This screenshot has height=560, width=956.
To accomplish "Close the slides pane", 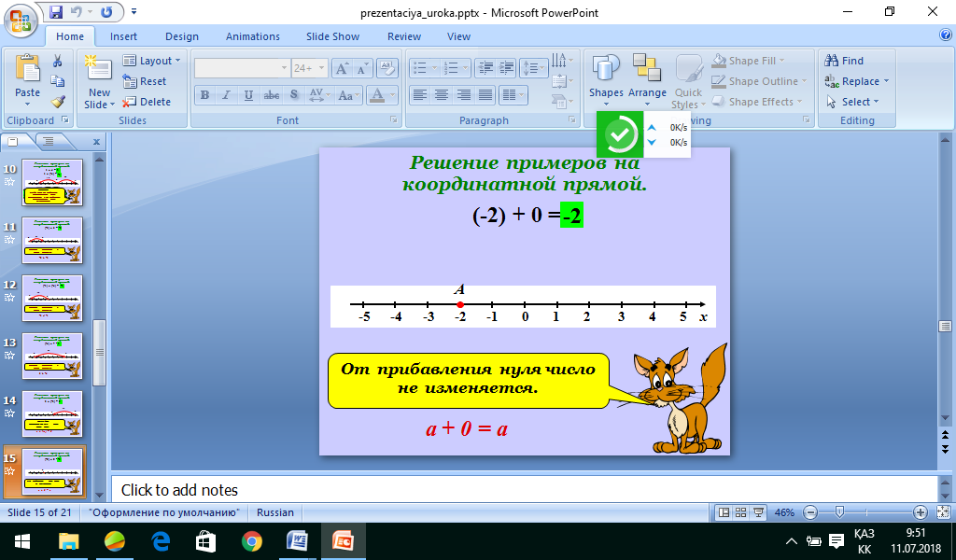I will tap(96, 142).
